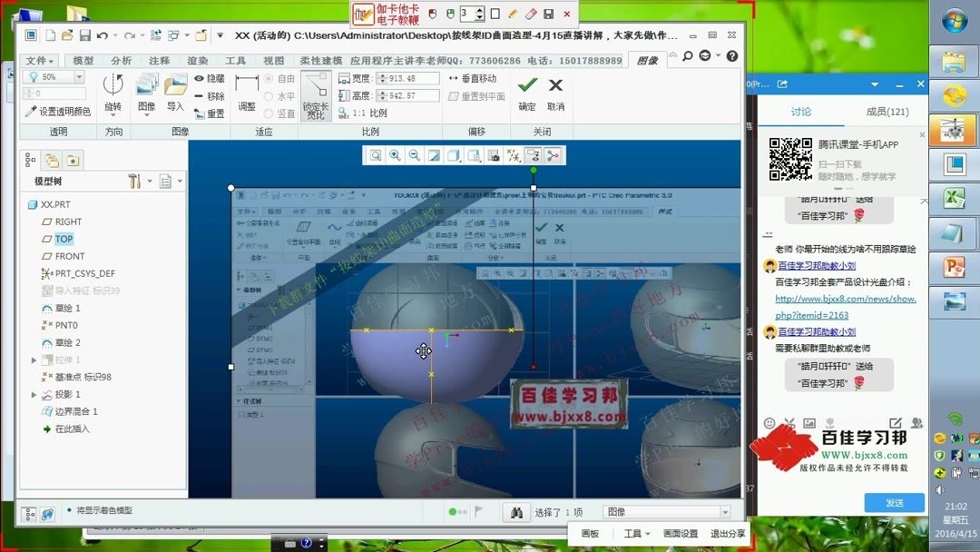The image size is (980, 552).
Task: Open the 50% transparency dropdown
Action: click(80, 75)
